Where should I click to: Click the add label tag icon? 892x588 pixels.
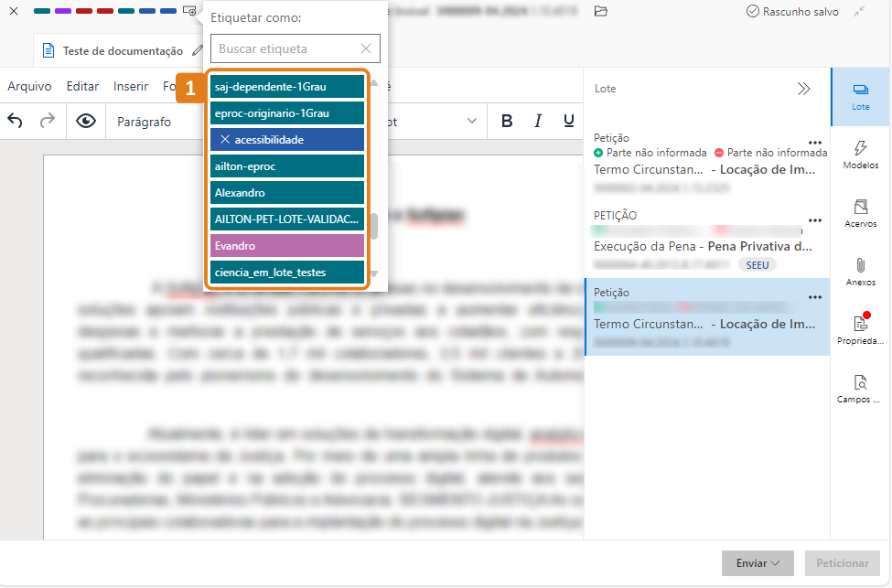[189, 11]
